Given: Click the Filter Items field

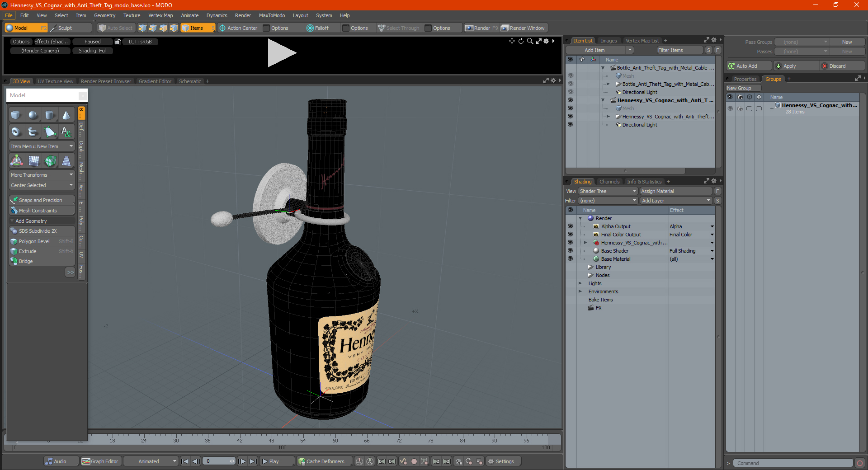Looking at the screenshot, I should (x=680, y=50).
